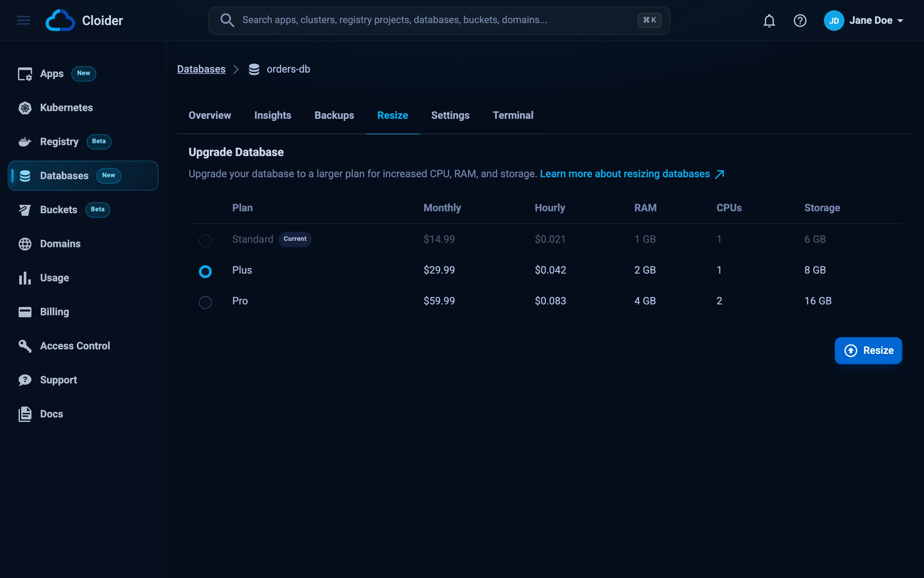The width and height of the screenshot is (924, 578).
Task: Click the 4 GB RAM value
Action: 645,301
